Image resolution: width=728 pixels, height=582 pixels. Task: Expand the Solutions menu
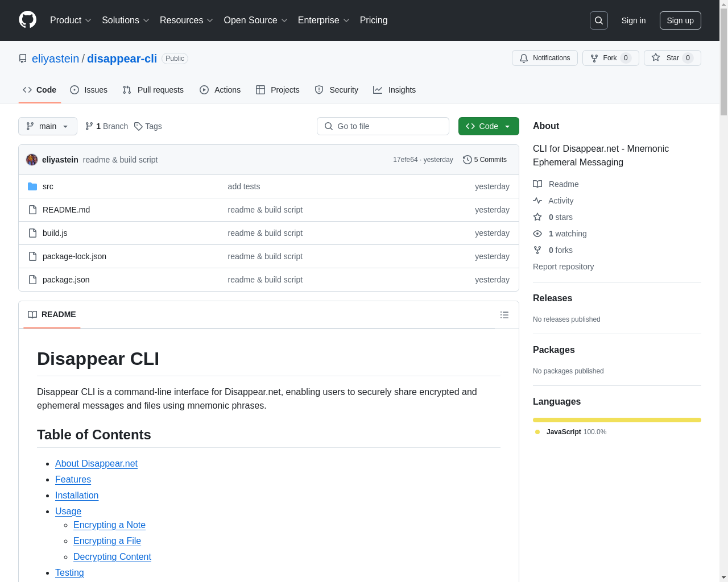[x=126, y=20]
